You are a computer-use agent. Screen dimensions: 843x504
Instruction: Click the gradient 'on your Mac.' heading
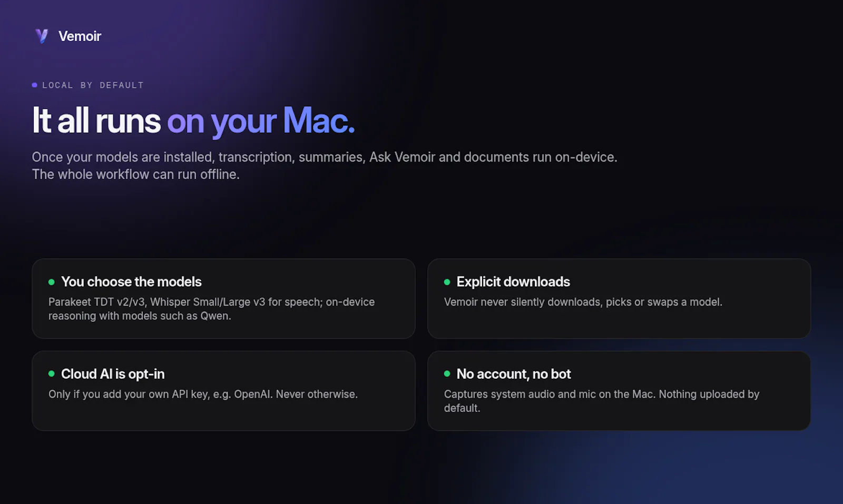coord(261,122)
